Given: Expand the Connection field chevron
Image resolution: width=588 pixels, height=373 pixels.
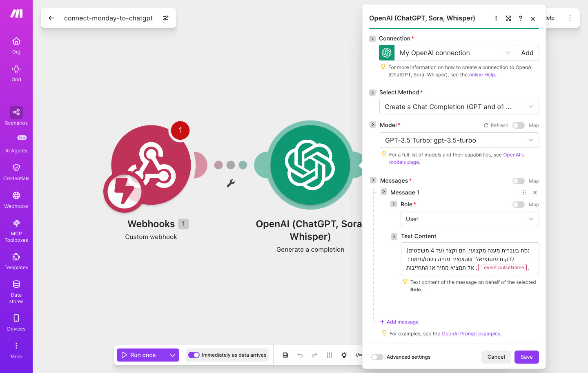Looking at the screenshot, I should pos(372,39).
